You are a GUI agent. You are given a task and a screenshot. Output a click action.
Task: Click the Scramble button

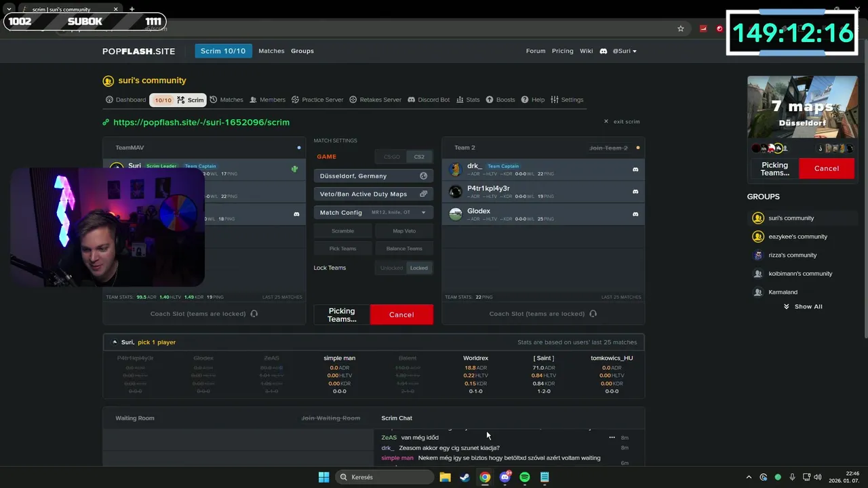tap(342, 230)
